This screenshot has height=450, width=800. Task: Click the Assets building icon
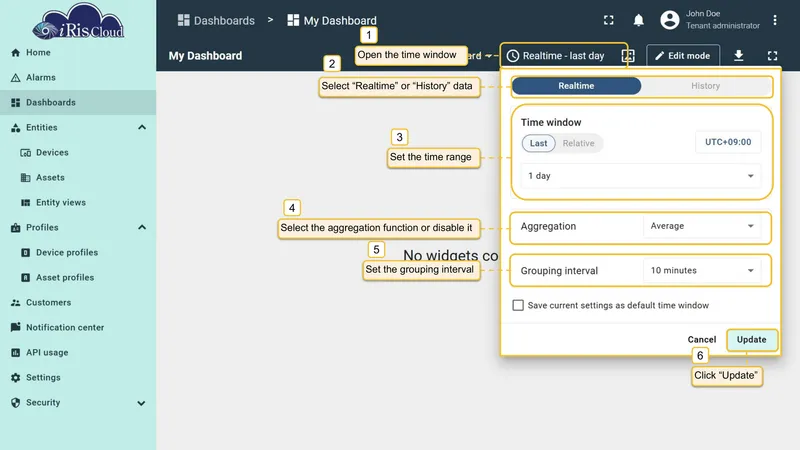point(26,178)
